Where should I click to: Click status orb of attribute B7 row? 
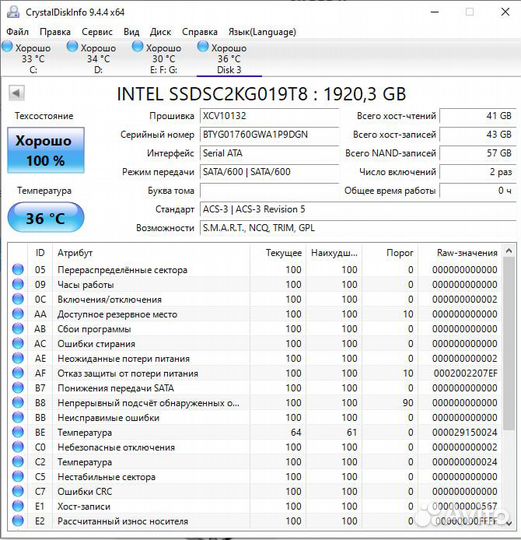pos(18,388)
